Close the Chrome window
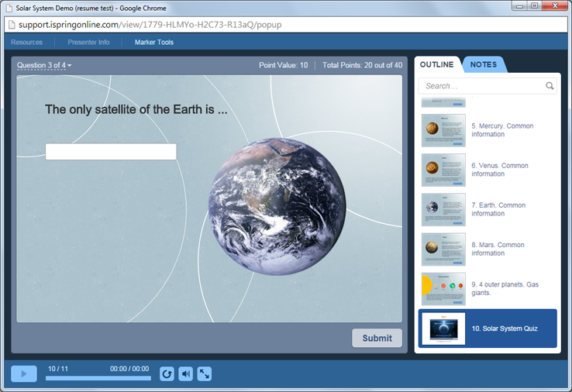This screenshot has height=392, width=572. 555,6
